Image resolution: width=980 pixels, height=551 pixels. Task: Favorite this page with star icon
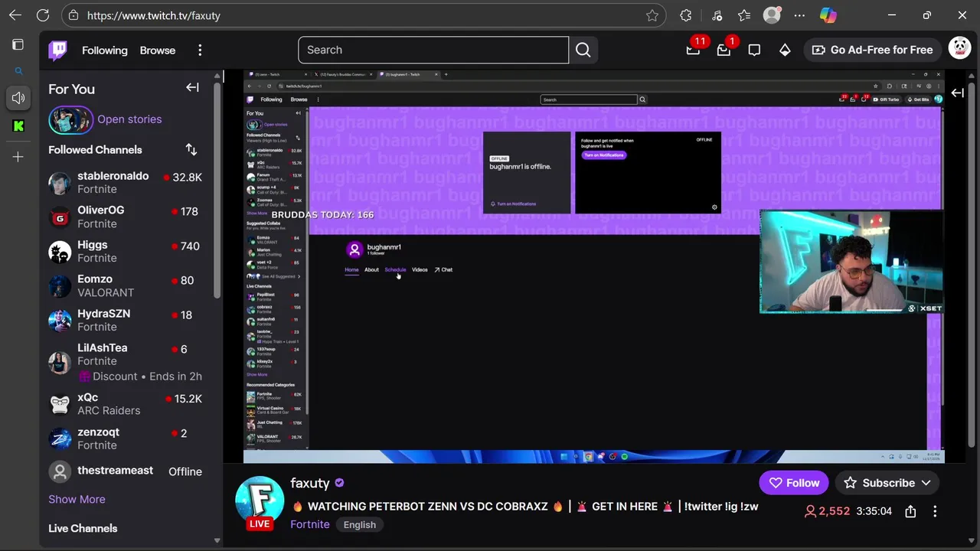(652, 15)
